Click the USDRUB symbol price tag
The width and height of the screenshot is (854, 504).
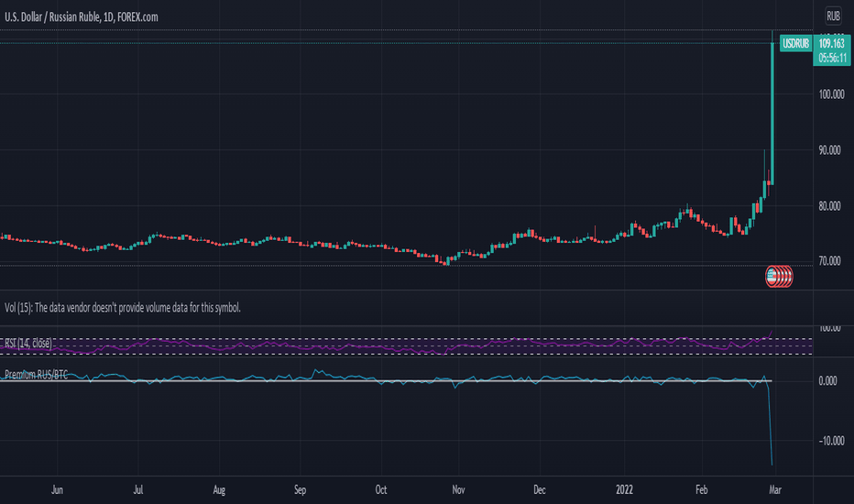(795, 44)
